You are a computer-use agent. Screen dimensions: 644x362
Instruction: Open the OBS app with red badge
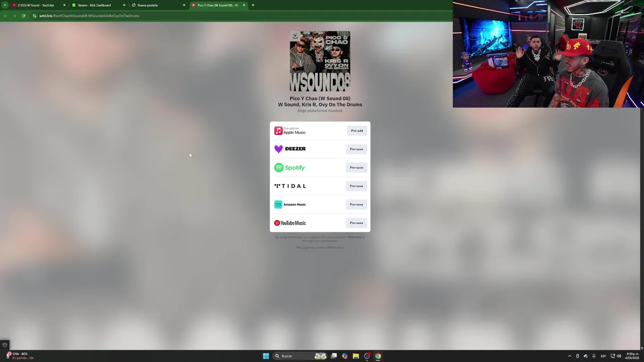click(x=367, y=356)
